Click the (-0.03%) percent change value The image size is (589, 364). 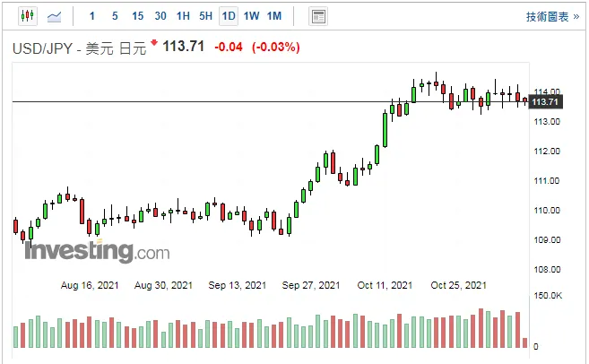point(276,48)
